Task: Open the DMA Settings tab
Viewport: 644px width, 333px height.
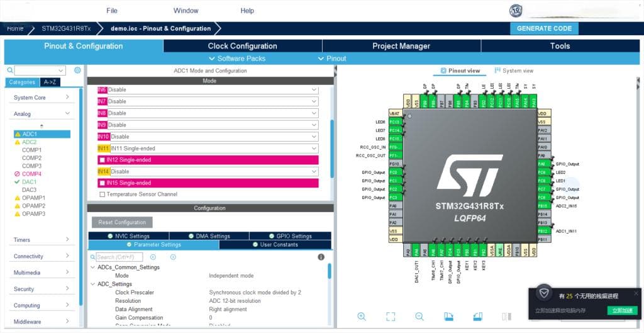Action: click(209, 236)
